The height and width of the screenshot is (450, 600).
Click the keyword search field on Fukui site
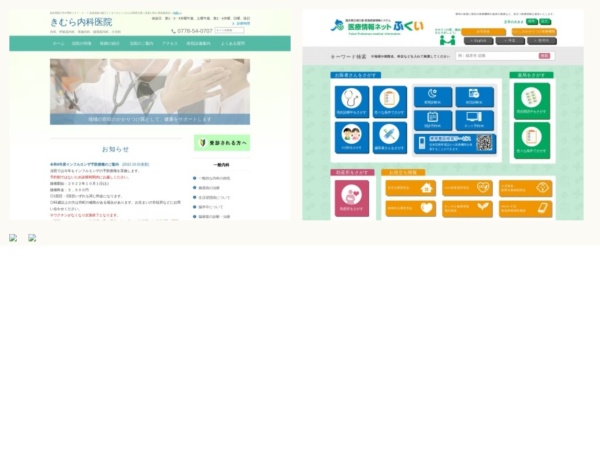[x=497, y=56]
